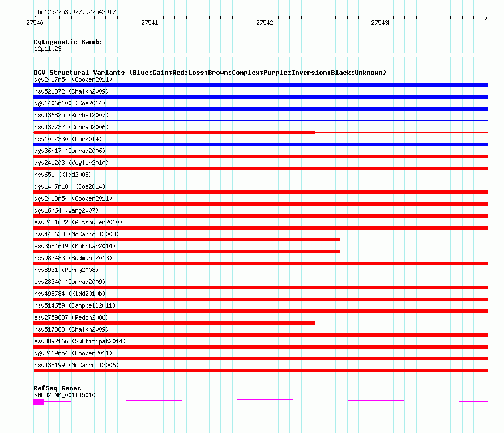This screenshot has height=433, width=504.
Task: Select variant nsv514659 (Campbell2011) label
Action: coord(75,305)
